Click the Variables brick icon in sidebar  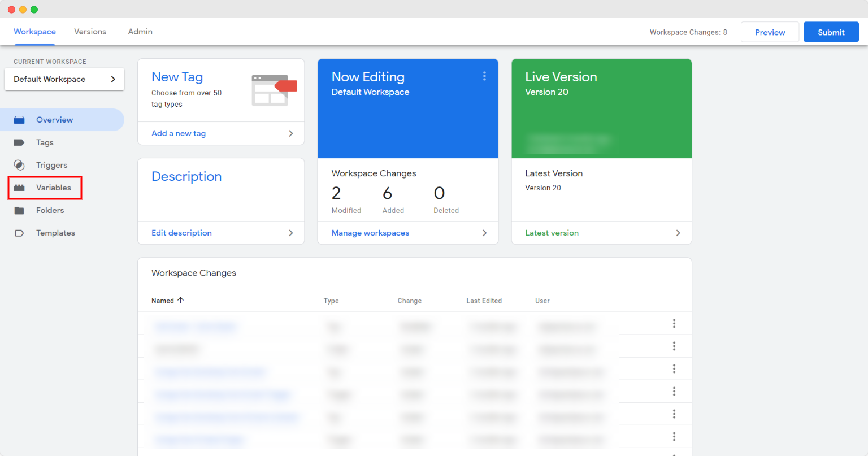(19, 188)
